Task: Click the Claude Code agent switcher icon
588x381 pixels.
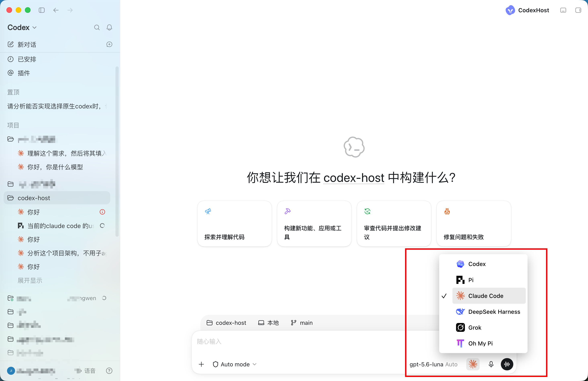Action: tap(473, 364)
